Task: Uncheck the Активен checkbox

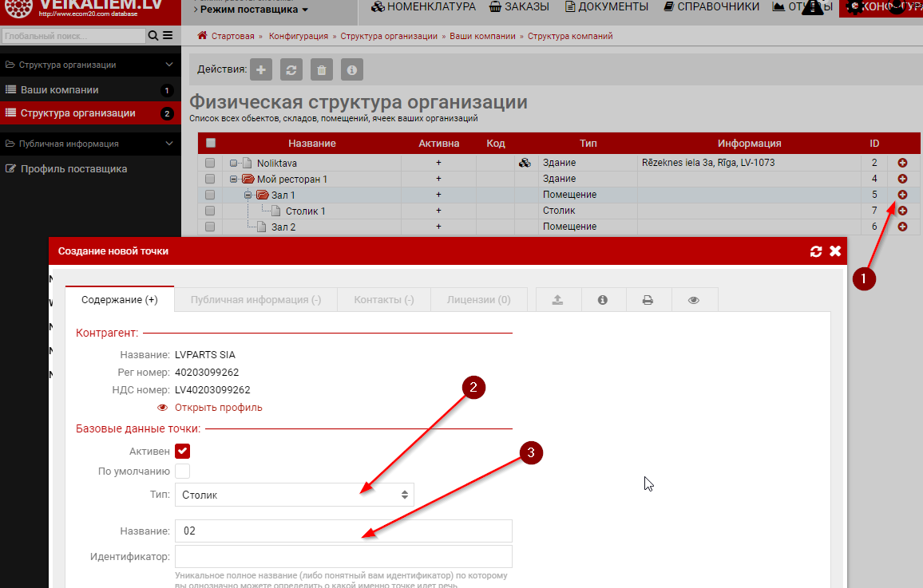Action: point(183,451)
